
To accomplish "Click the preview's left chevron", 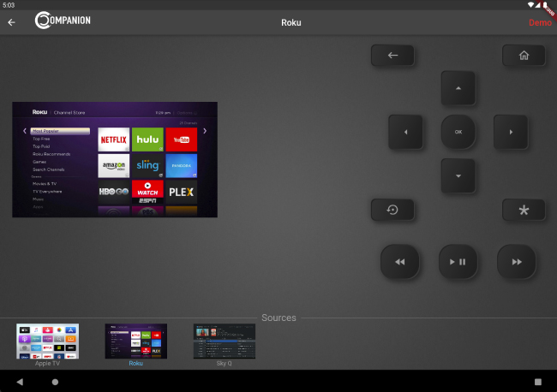I will (x=25, y=131).
